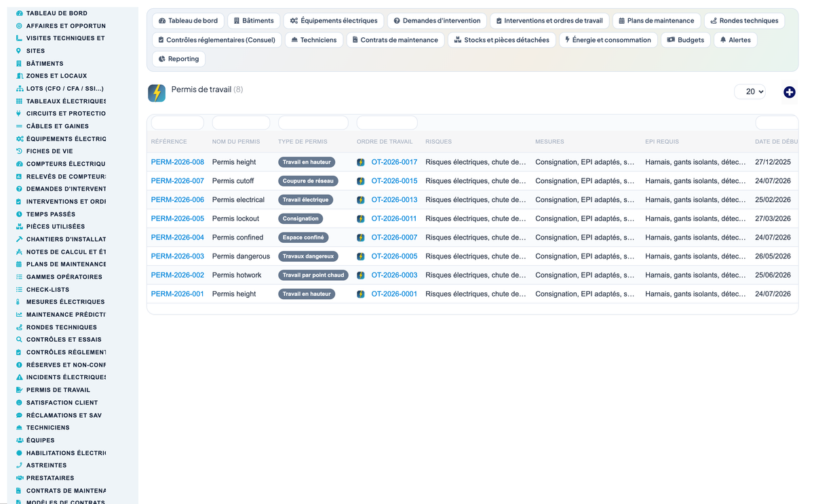Select Permis de travail in sidebar
The width and height of the screenshot is (814, 504).
[x=58, y=390]
